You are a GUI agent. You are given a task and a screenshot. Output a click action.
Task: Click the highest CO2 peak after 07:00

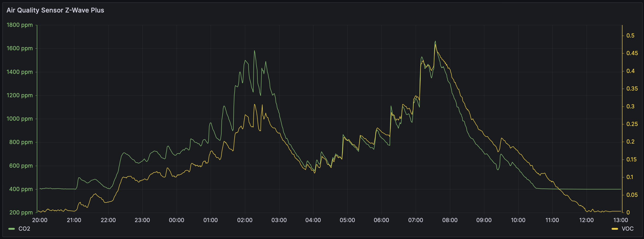point(435,41)
